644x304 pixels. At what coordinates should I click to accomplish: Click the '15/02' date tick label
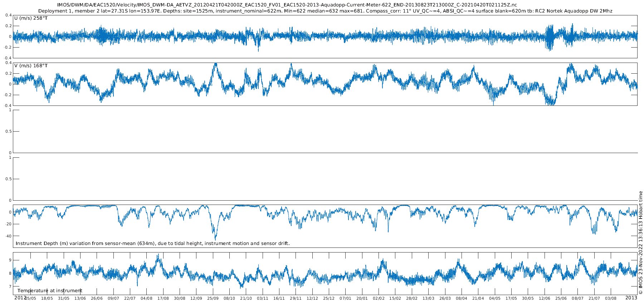coord(395,299)
